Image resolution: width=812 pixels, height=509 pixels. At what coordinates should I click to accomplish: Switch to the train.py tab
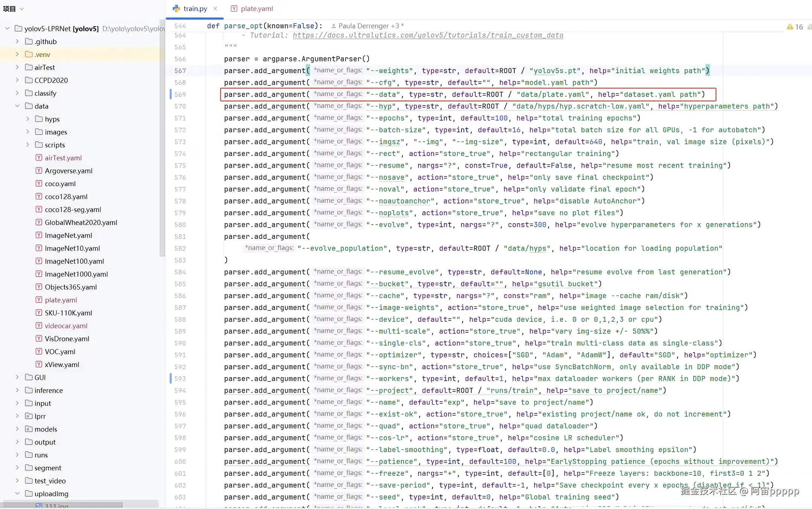click(x=195, y=8)
